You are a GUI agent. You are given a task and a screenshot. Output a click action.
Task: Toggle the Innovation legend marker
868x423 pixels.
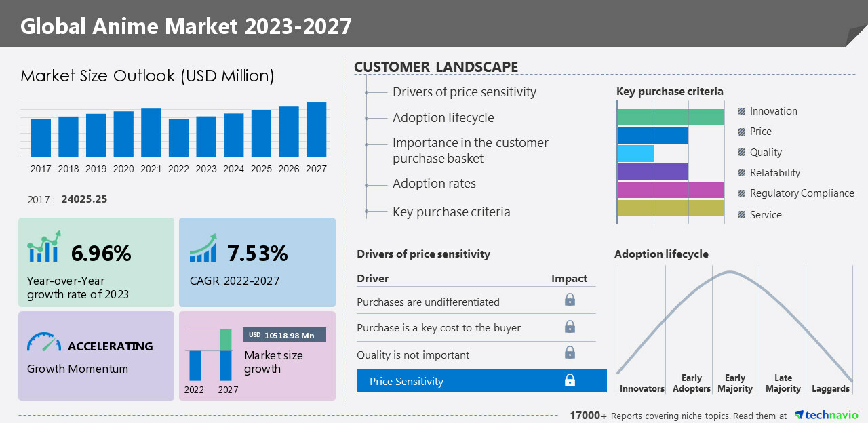tap(742, 111)
